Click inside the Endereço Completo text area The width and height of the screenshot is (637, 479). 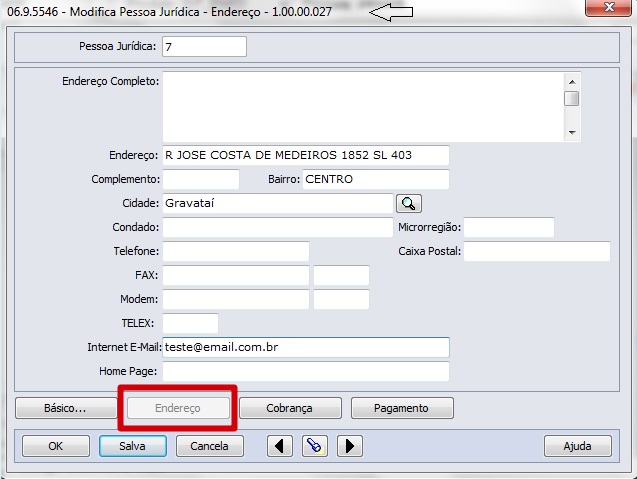pos(363,107)
